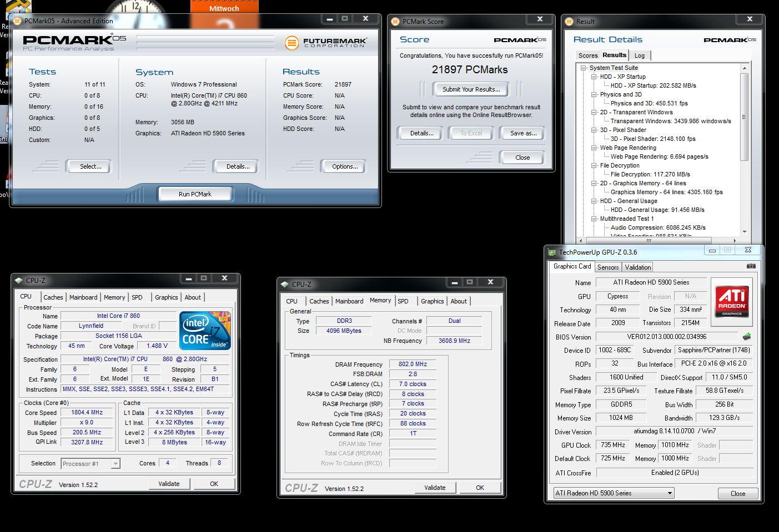Open Graphics tab in memory CPU-Z window
Screen dimensions: 779x532
(x=432, y=301)
